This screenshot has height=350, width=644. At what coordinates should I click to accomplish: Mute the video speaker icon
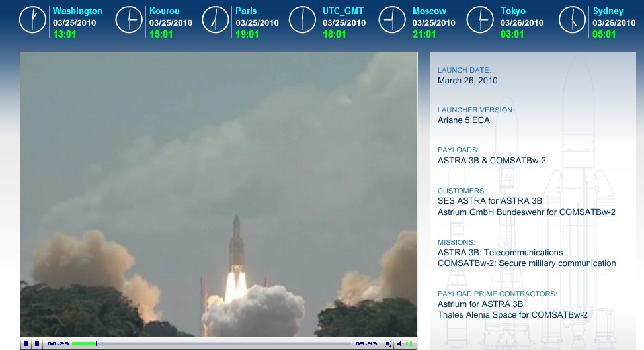pos(399,344)
